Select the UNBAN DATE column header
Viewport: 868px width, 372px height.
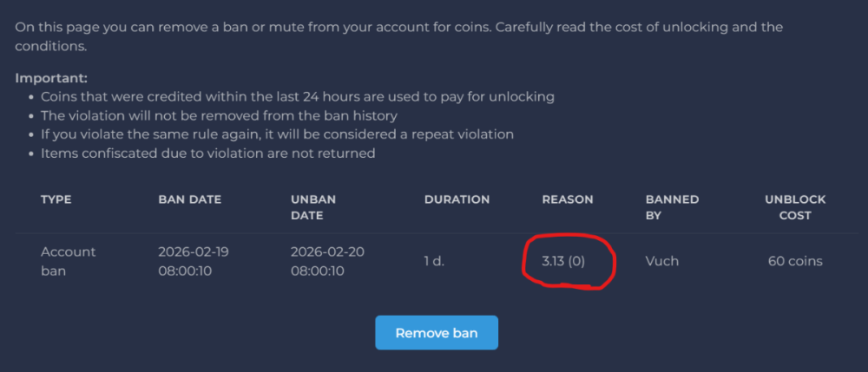pos(313,207)
